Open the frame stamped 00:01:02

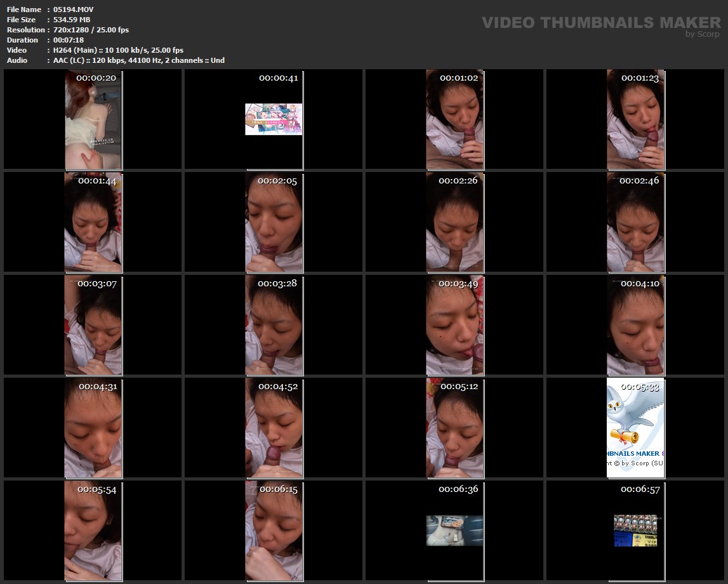coord(454,121)
